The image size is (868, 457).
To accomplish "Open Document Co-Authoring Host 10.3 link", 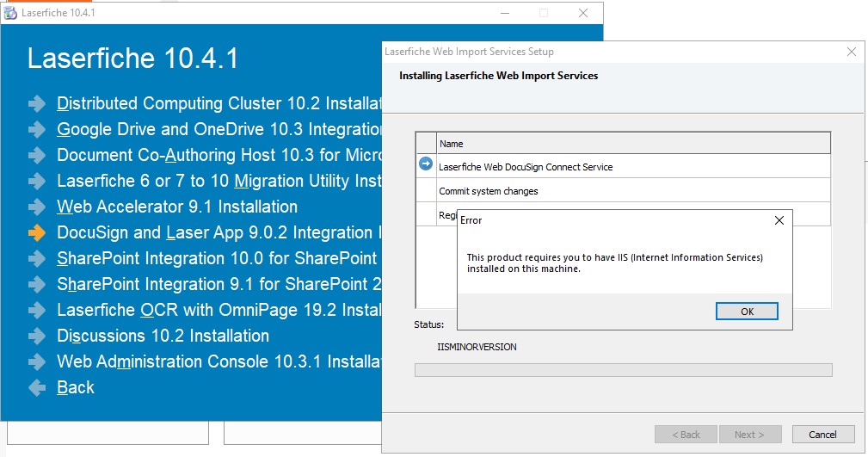I will [x=219, y=155].
